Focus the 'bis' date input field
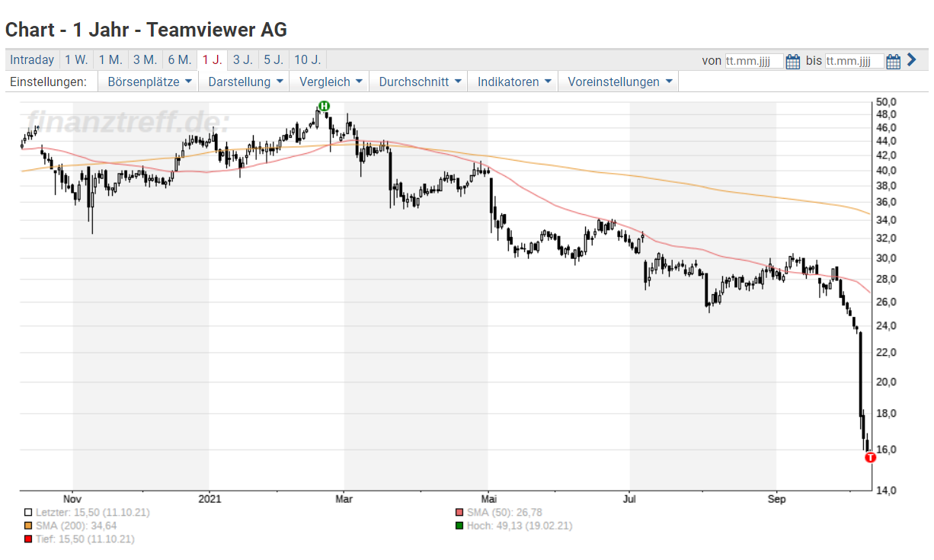934x560 pixels. click(x=854, y=61)
